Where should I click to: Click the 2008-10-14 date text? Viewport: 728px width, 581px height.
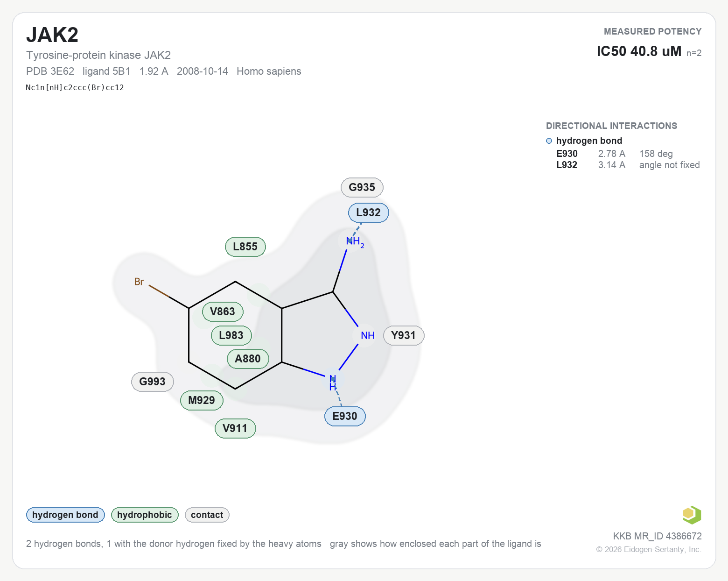pyautogui.click(x=203, y=71)
